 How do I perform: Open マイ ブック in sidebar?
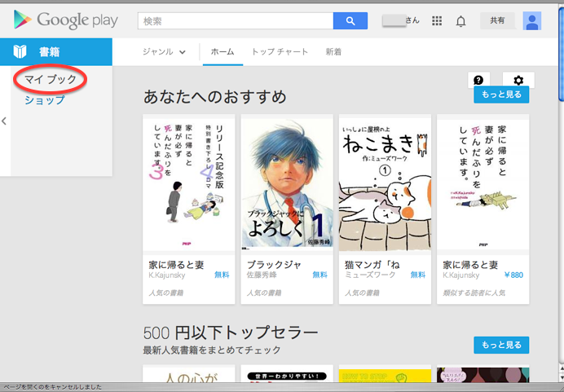(51, 79)
